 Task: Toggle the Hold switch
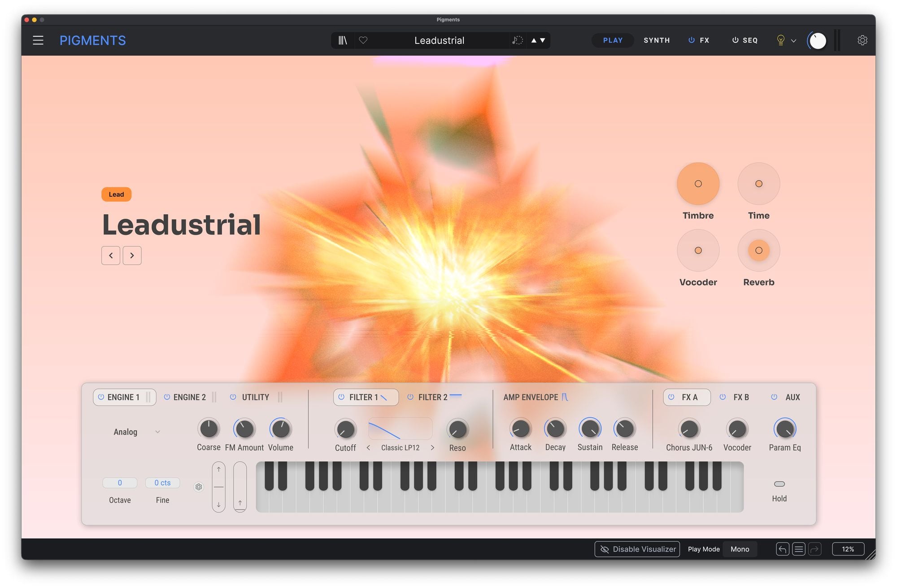tap(779, 484)
